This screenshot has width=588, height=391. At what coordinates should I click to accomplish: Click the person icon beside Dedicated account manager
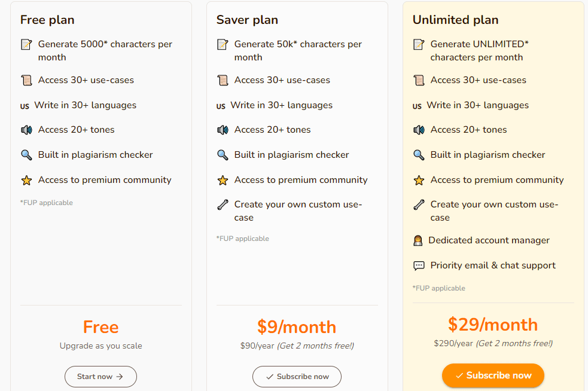pyautogui.click(x=418, y=240)
